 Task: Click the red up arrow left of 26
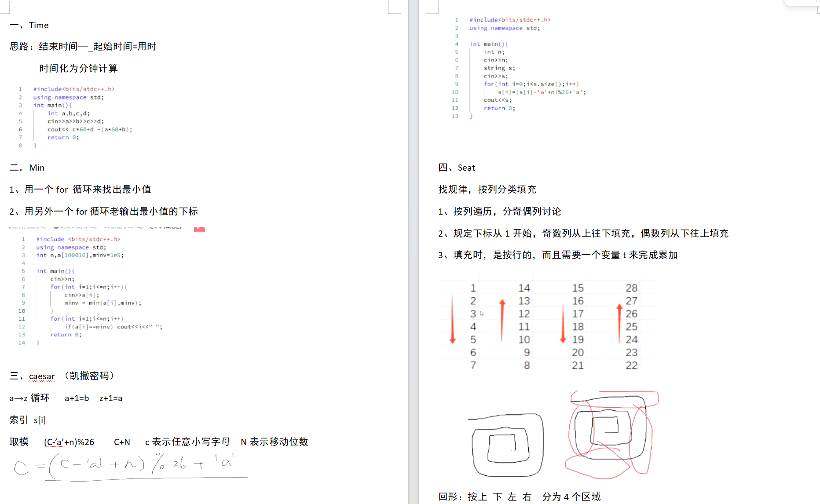click(x=619, y=323)
